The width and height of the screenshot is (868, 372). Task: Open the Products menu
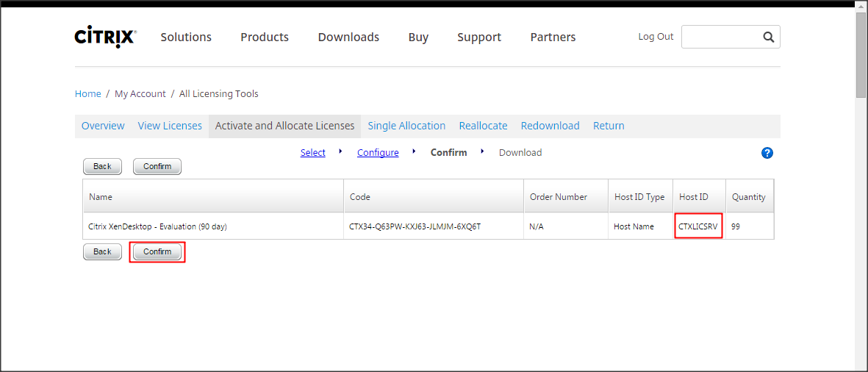point(265,37)
